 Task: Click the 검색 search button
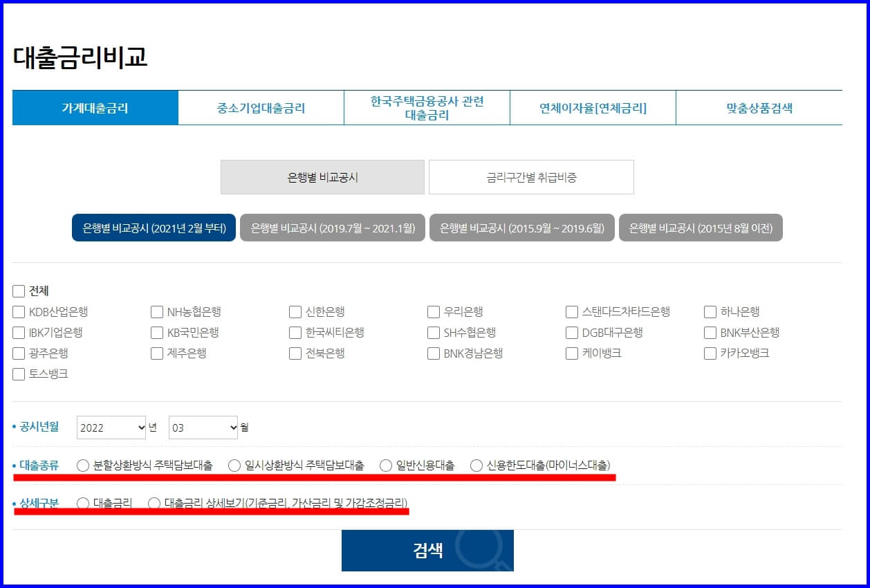(x=427, y=549)
